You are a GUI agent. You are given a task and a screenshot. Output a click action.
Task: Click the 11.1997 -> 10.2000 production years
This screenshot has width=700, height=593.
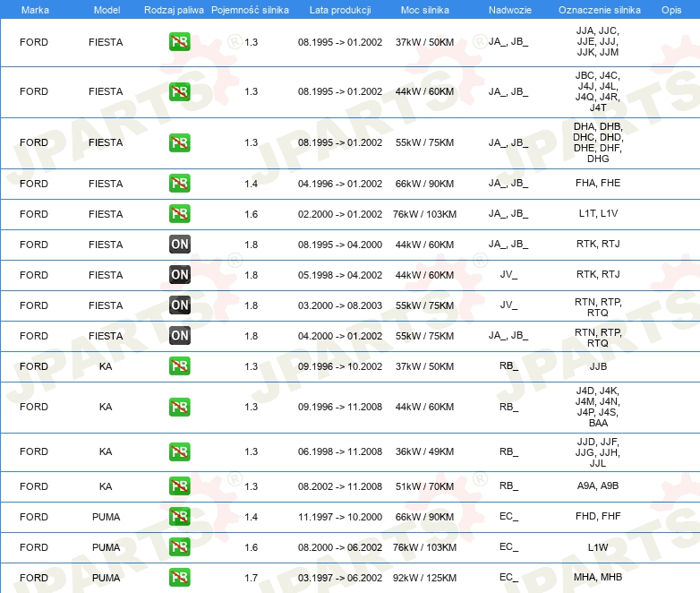(x=340, y=517)
